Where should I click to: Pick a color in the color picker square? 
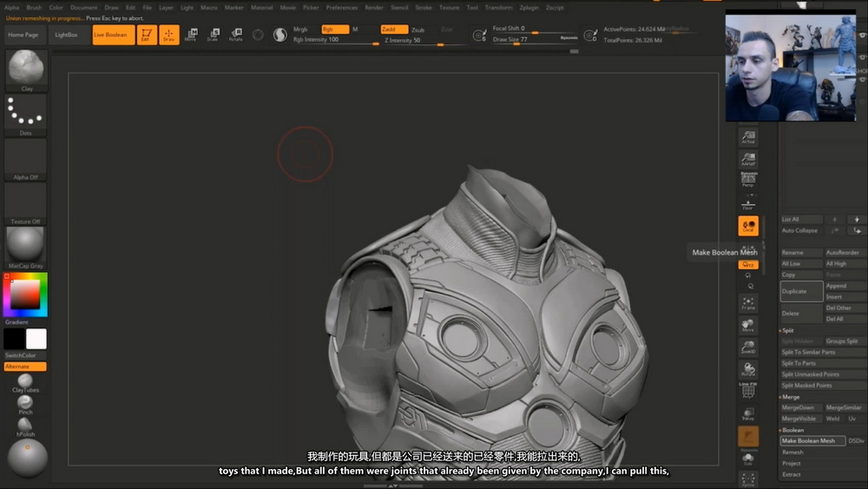point(25,294)
